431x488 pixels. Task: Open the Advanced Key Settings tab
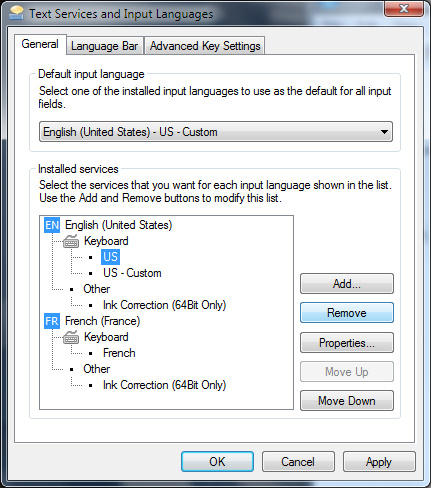(x=205, y=46)
